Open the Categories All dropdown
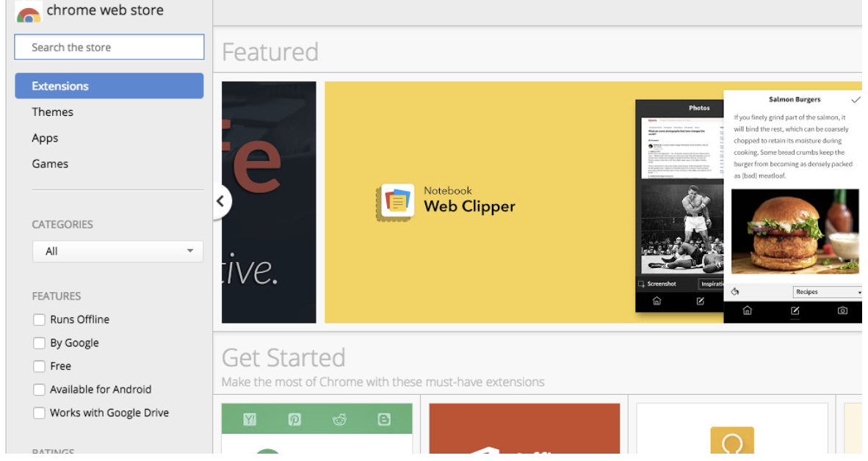 pos(117,251)
